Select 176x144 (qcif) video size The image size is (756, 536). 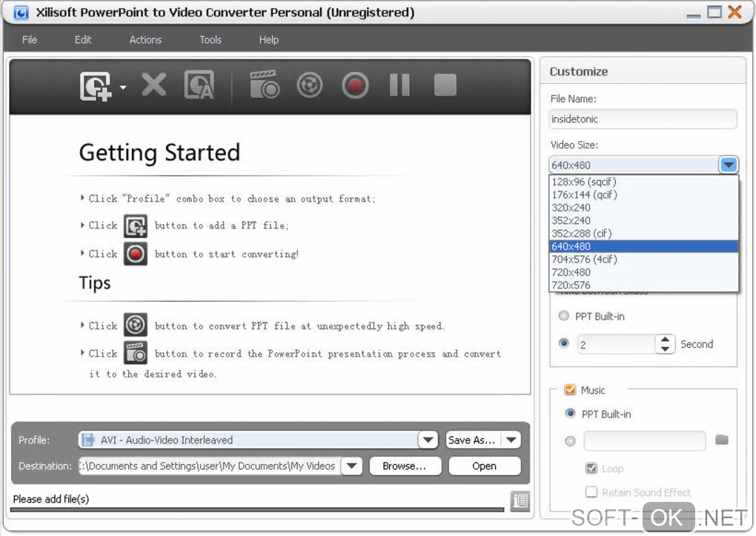643,195
